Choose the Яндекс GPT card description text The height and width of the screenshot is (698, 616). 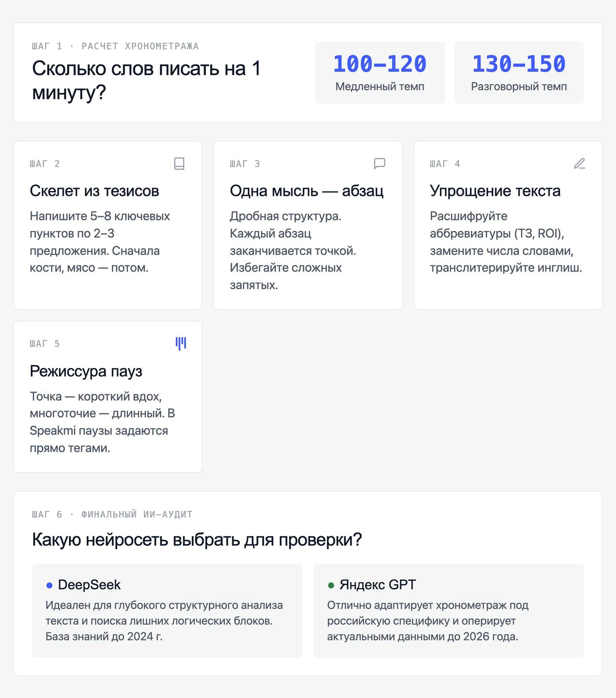click(428, 621)
